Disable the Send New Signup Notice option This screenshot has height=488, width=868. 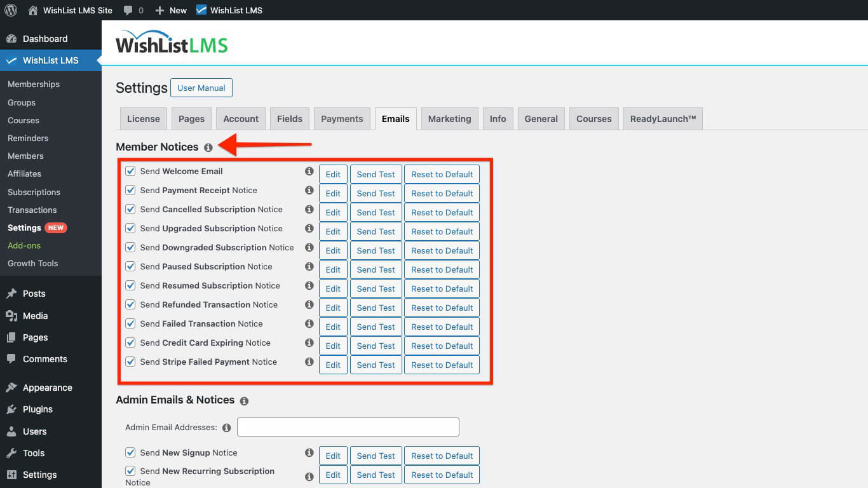pos(130,452)
